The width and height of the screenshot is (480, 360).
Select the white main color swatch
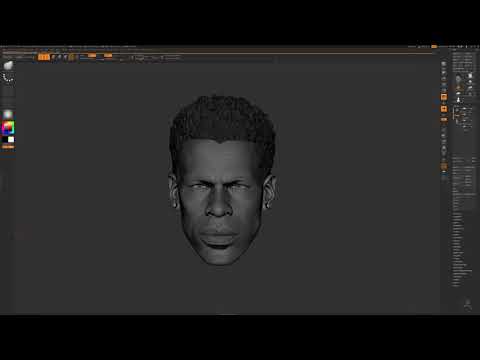[11, 139]
